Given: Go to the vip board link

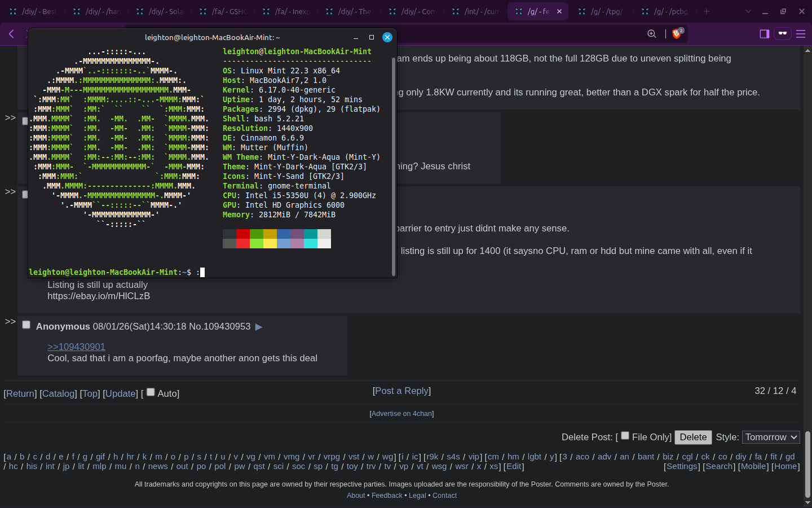Looking at the screenshot, I should [x=474, y=457].
